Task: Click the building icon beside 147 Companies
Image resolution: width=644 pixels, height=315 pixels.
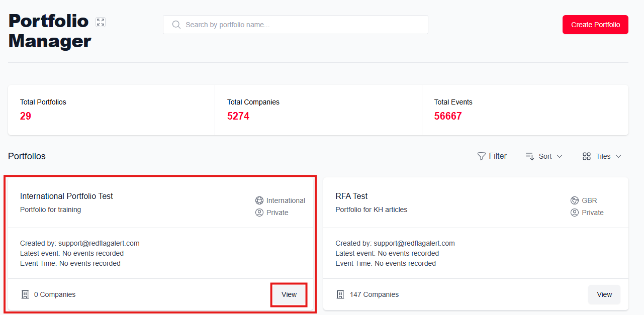Action: pos(340,294)
